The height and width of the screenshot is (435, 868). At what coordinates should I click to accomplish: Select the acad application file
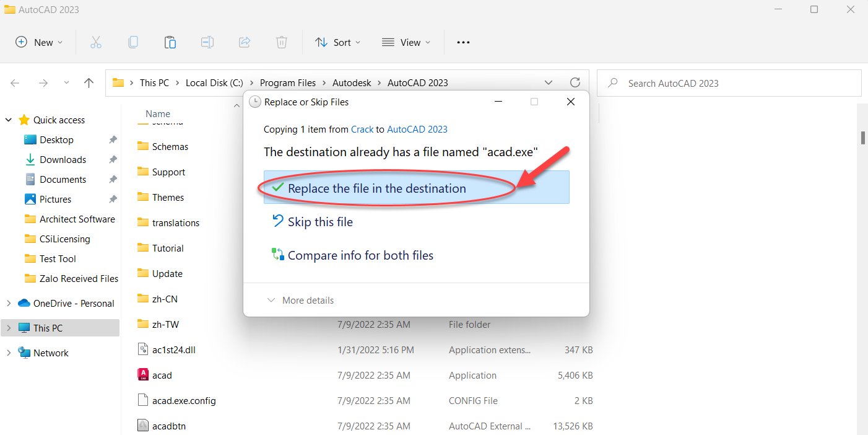[162, 376]
